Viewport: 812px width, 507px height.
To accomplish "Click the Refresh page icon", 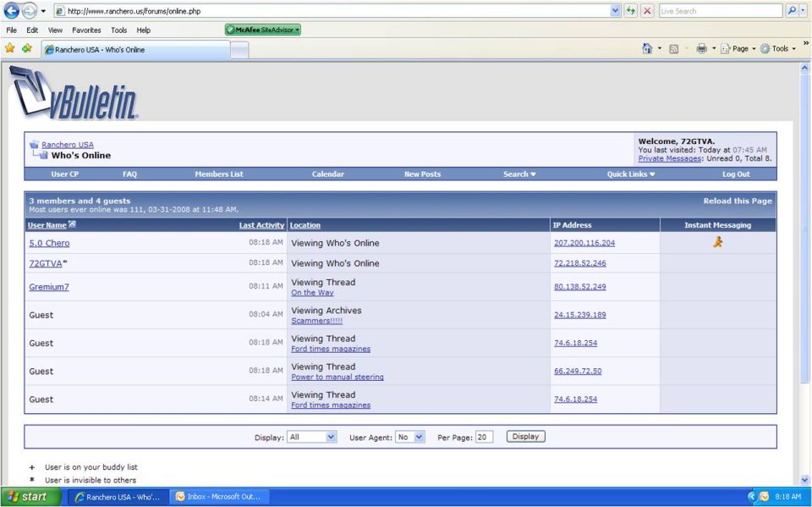I will tap(630, 10).
